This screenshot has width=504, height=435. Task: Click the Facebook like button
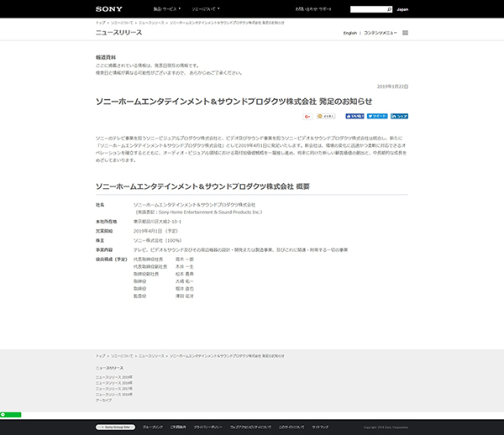[354, 116]
